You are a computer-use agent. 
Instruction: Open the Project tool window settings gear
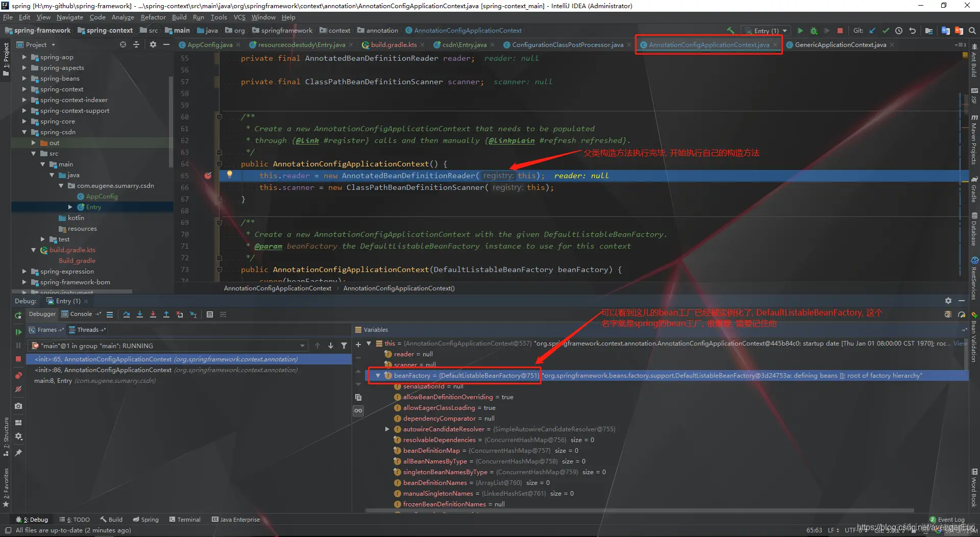tap(153, 45)
